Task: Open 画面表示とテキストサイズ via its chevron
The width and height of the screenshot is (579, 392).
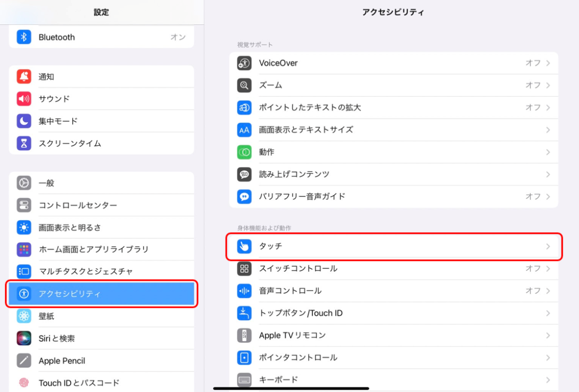Action: [548, 130]
